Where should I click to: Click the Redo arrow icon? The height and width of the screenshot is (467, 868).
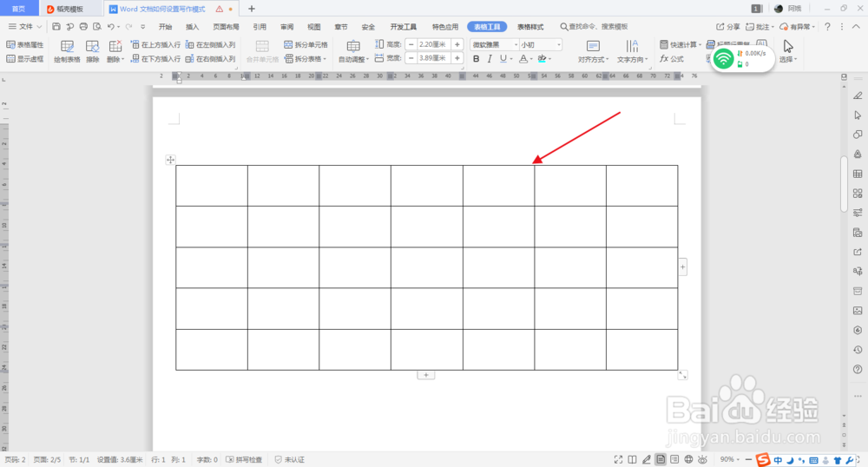128,27
